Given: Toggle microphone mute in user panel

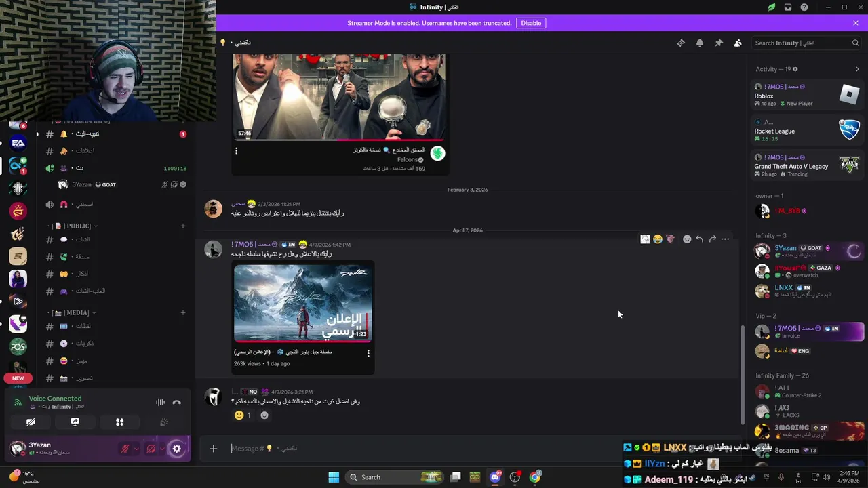Looking at the screenshot, I should 125,449.
